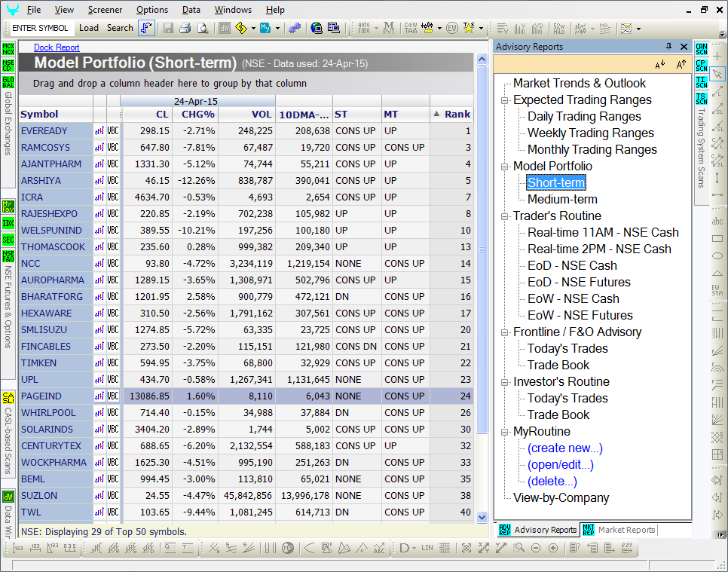Image resolution: width=728 pixels, height=572 pixels.
Task: Click the zoom-out minus icon in bottom toolbar
Action: (536, 549)
